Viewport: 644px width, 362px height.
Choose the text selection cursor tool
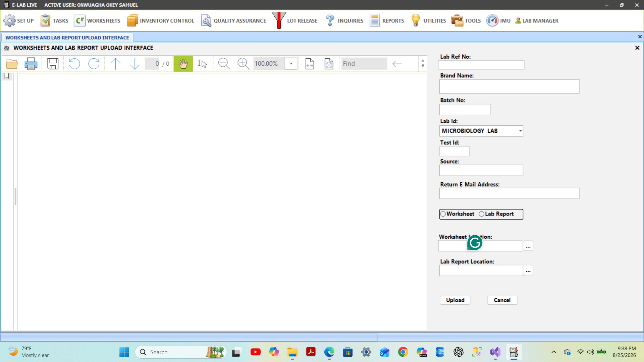tap(202, 64)
